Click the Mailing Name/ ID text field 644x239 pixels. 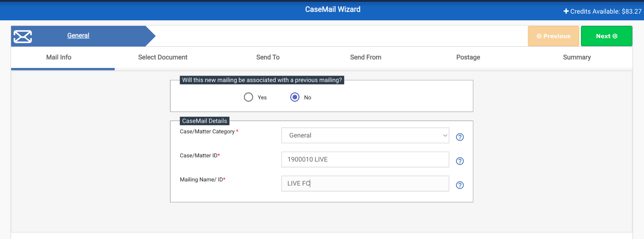click(x=365, y=183)
